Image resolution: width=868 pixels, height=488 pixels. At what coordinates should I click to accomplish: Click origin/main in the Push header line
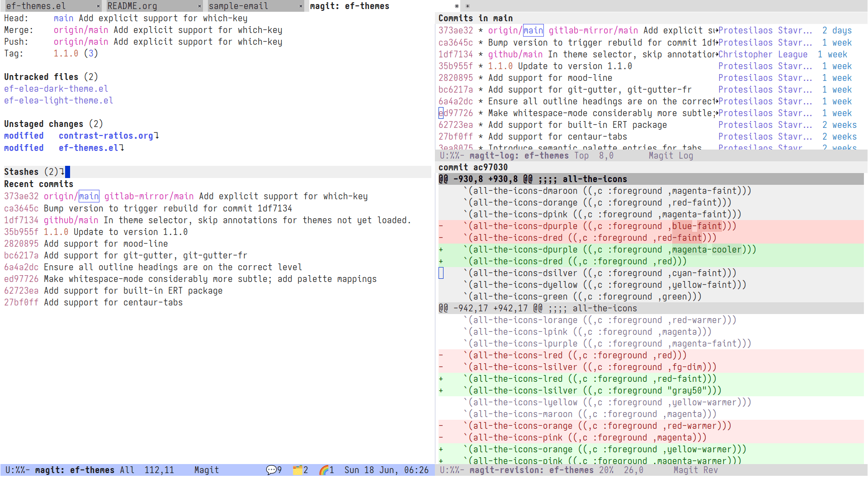click(81, 42)
